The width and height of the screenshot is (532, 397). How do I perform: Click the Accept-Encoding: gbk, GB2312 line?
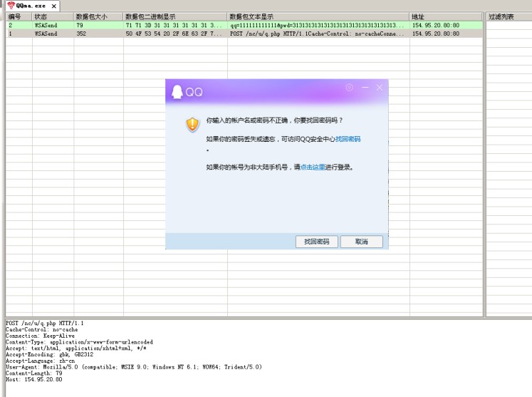[49, 354]
